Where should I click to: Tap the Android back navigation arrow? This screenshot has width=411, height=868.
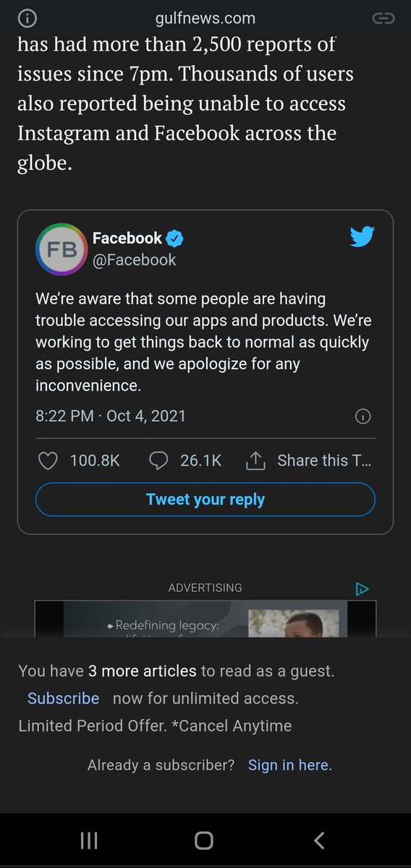point(319,840)
